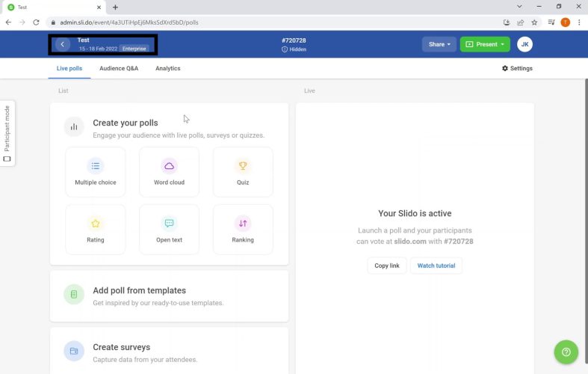The height and width of the screenshot is (374, 588).
Task: Switch to the Audience Q&A tab
Action: coord(119,68)
